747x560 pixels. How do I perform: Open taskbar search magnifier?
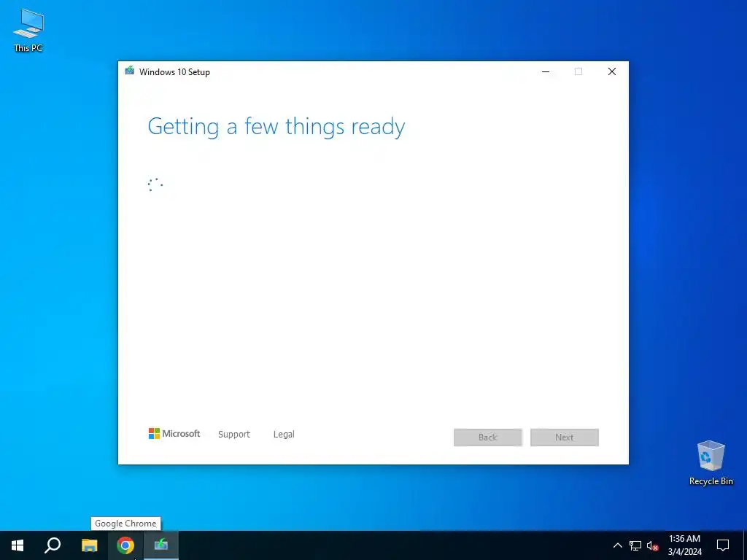(53, 545)
